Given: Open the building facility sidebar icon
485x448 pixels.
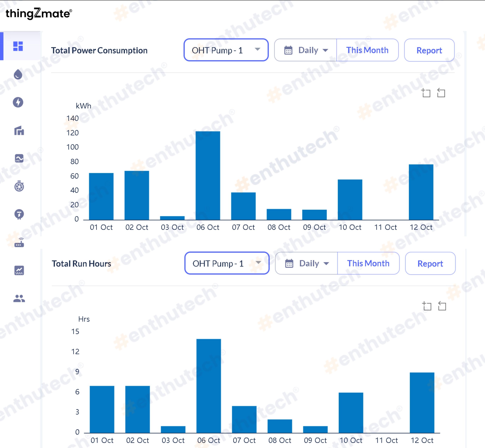Looking at the screenshot, I should click(19, 131).
